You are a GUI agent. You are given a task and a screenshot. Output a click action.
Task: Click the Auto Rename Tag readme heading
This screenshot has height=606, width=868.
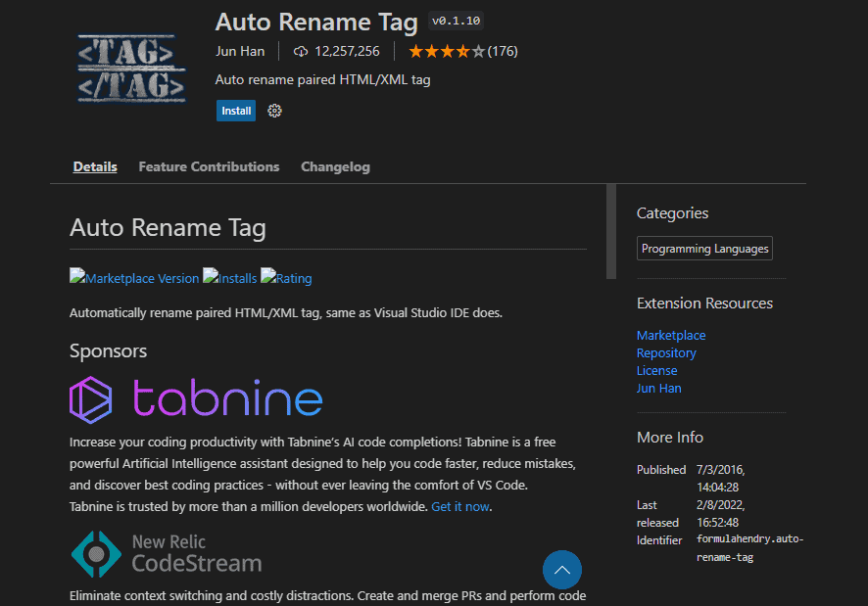[x=168, y=227]
